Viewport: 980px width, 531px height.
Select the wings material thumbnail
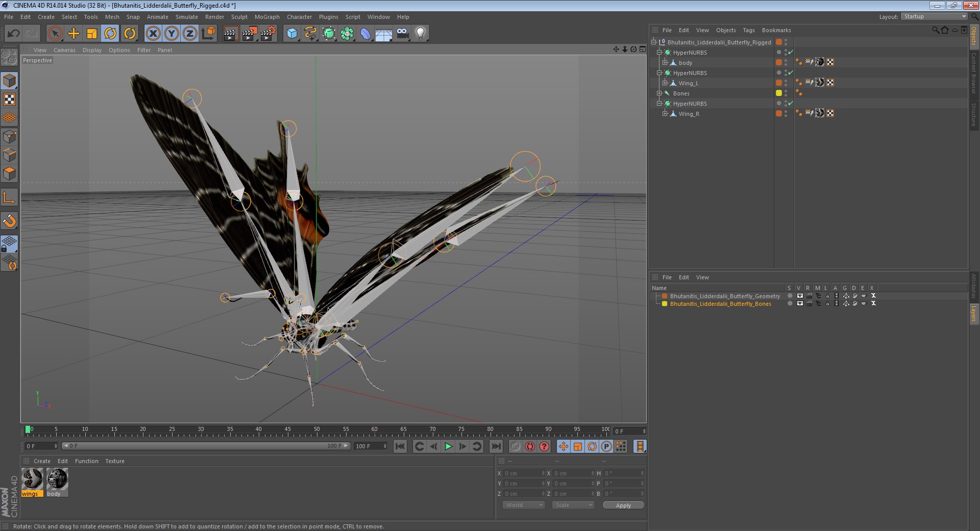click(33, 479)
